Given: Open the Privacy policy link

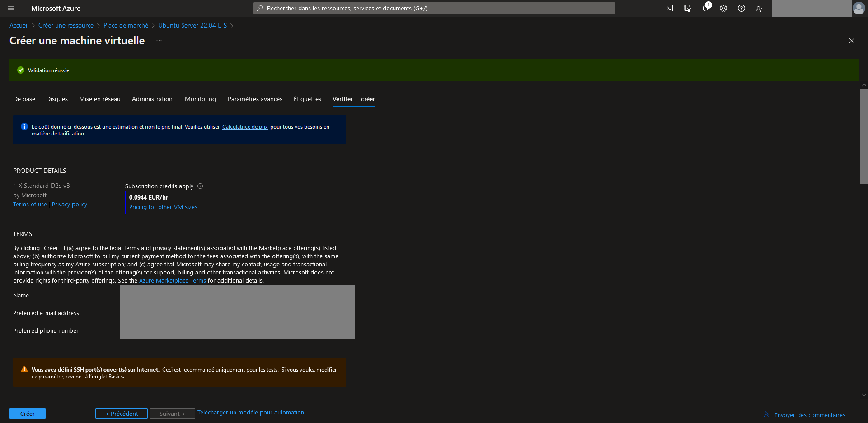Looking at the screenshot, I should point(70,205).
